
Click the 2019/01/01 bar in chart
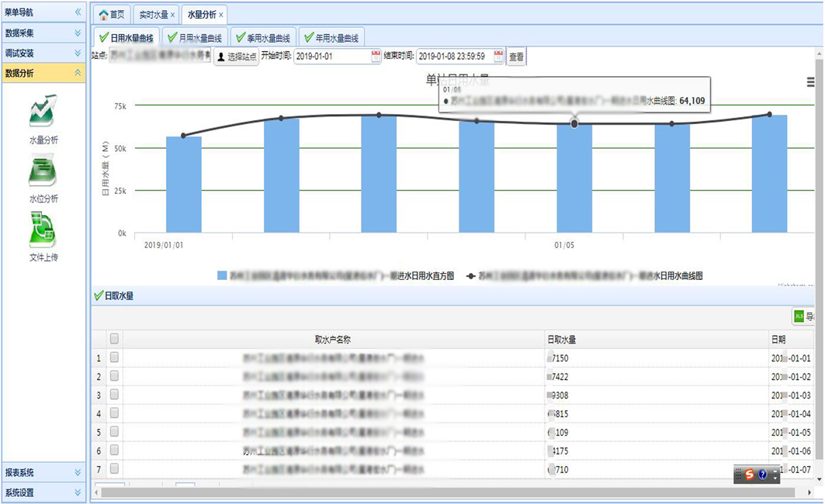184,184
